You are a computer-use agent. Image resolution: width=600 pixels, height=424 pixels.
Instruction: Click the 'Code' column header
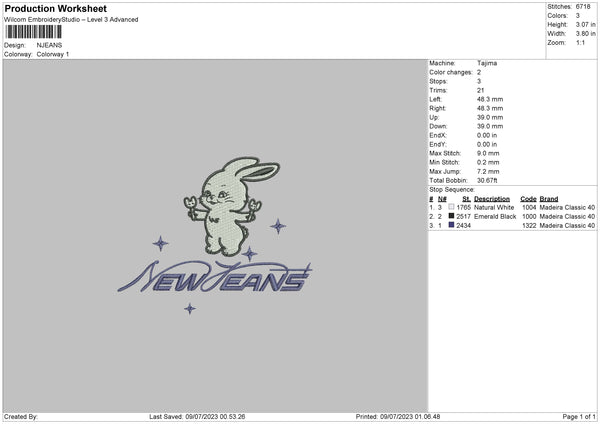528,199
